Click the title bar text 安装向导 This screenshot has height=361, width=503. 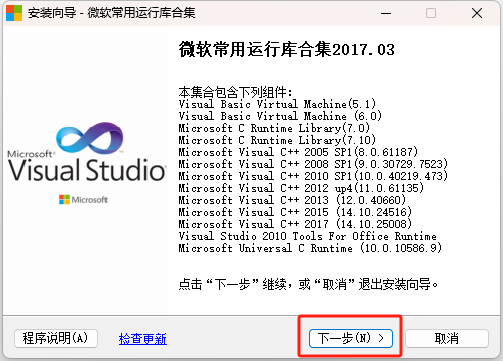coord(52,13)
